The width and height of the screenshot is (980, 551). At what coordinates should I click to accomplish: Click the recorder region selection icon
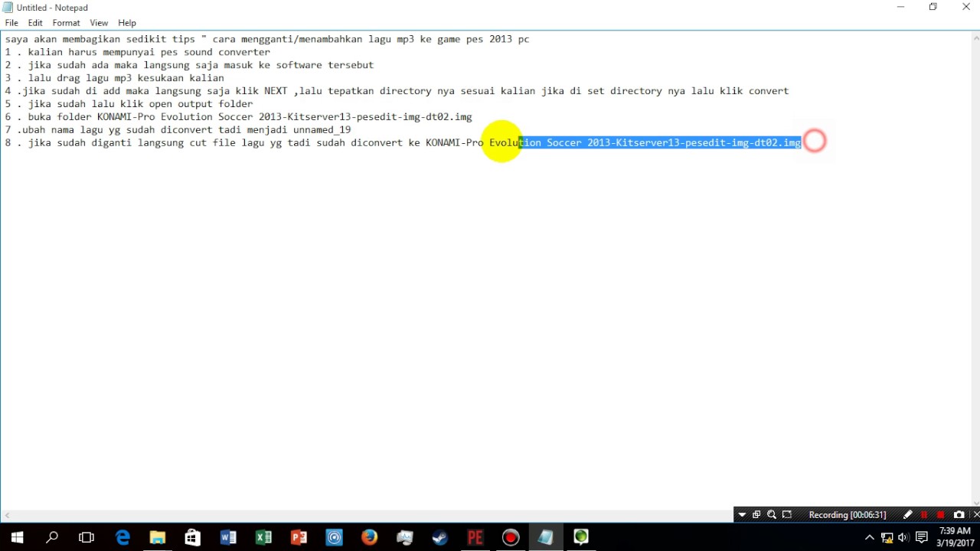click(x=787, y=515)
